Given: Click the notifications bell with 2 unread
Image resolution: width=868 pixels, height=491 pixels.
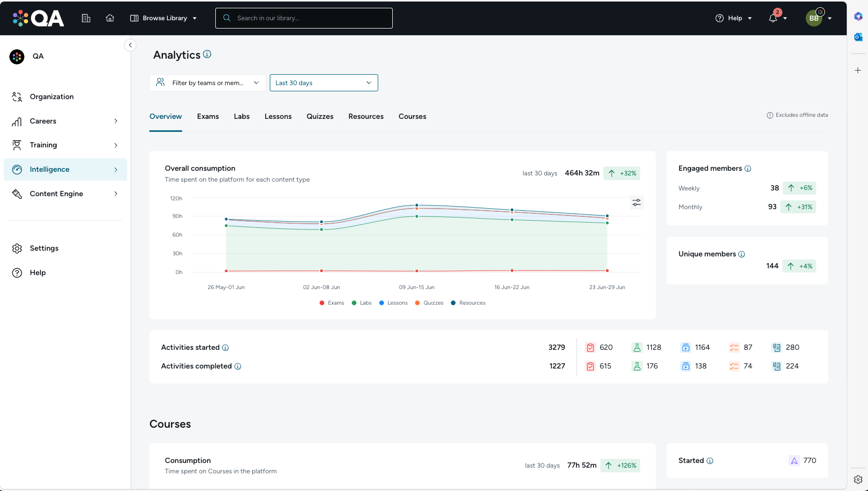Looking at the screenshot, I should pos(773,18).
